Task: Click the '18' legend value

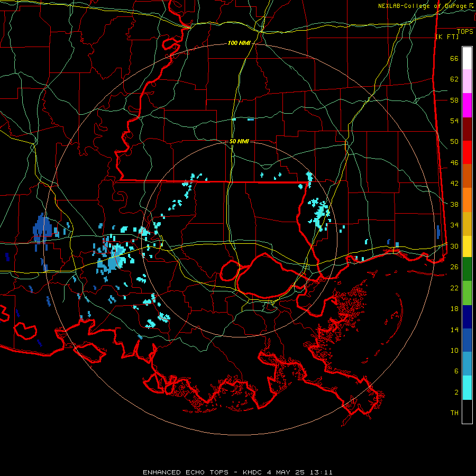Action: [x=454, y=309]
